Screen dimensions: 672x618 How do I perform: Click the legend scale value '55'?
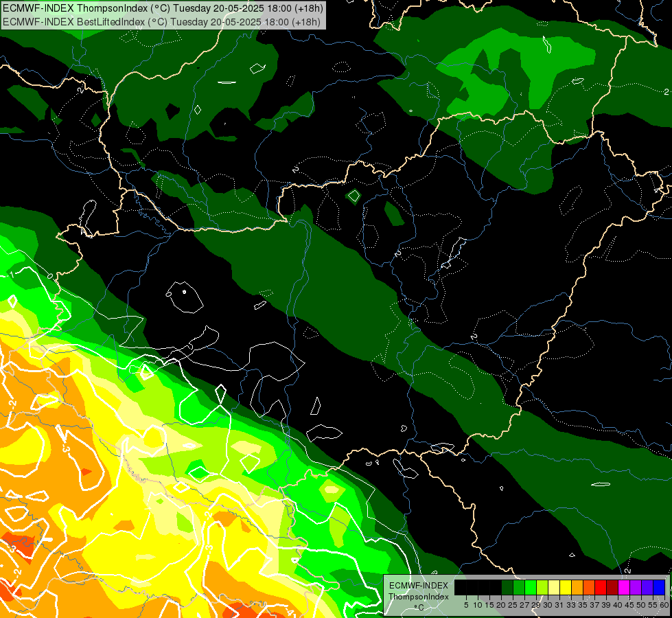(x=653, y=605)
